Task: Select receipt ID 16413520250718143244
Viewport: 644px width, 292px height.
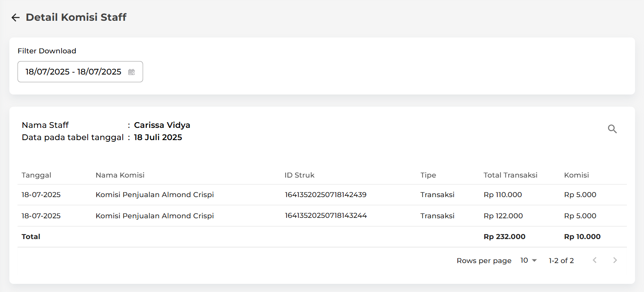Action: pyautogui.click(x=326, y=215)
